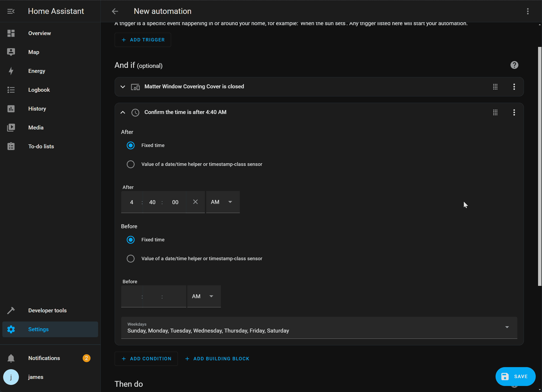542x392 pixels.
Task: Click drag handle of Matter Window Covering condition
Action: click(495, 87)
